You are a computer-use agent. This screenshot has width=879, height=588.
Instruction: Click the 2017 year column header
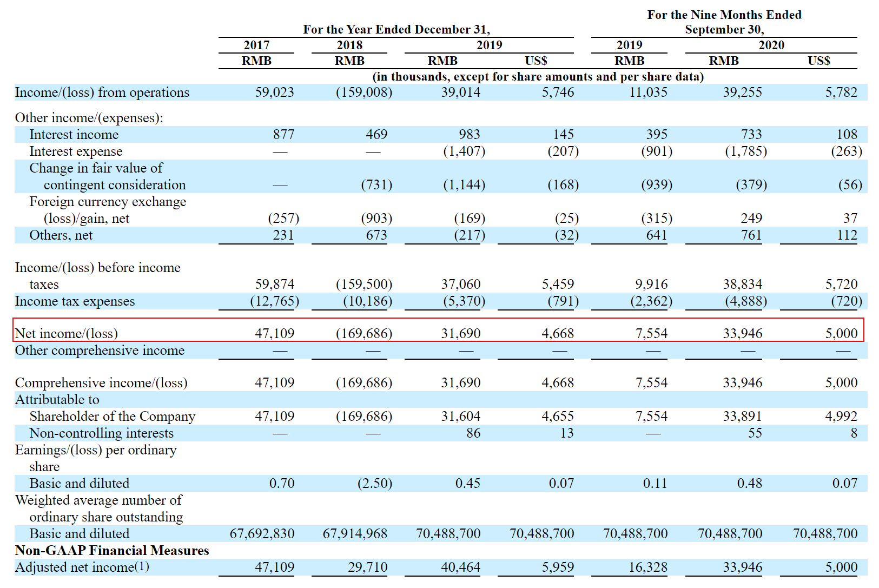click(x=256, y=45)
